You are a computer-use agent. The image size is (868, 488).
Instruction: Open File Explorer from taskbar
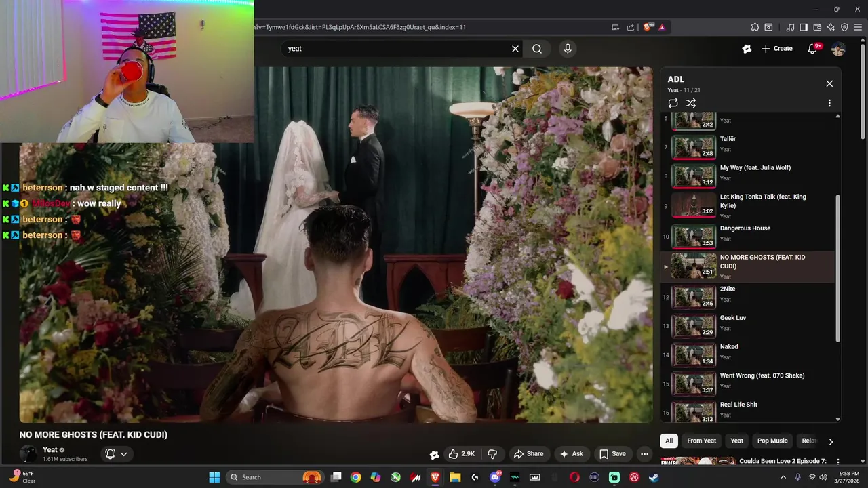pyautogui.click(x=455, y=477)
